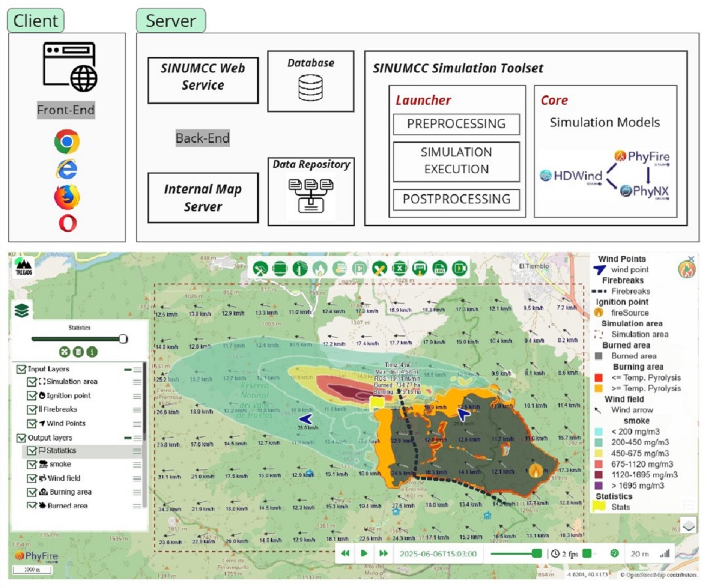Screen dimensions: 707x588
Task: Click the info icon under Statistics slider
Action: [x=92, y=352]
